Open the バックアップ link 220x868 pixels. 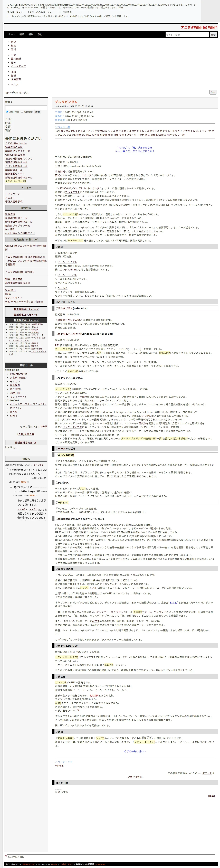(18, 66)
